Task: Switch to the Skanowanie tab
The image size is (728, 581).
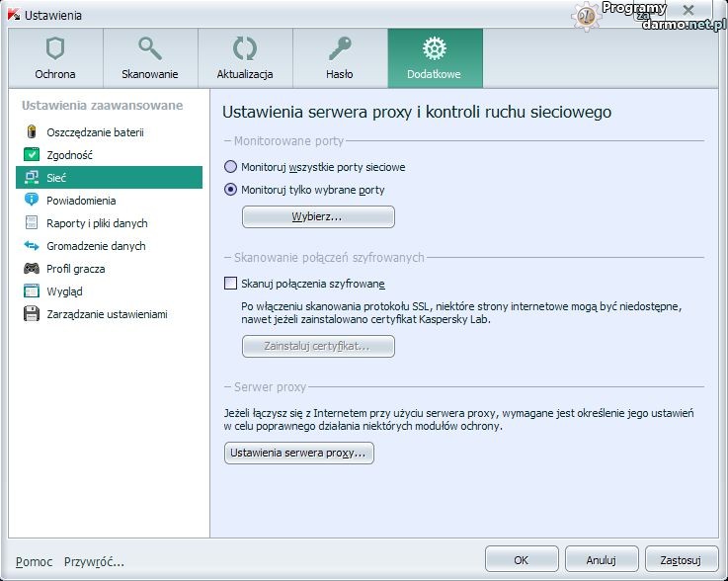Action: coord(150,58)
